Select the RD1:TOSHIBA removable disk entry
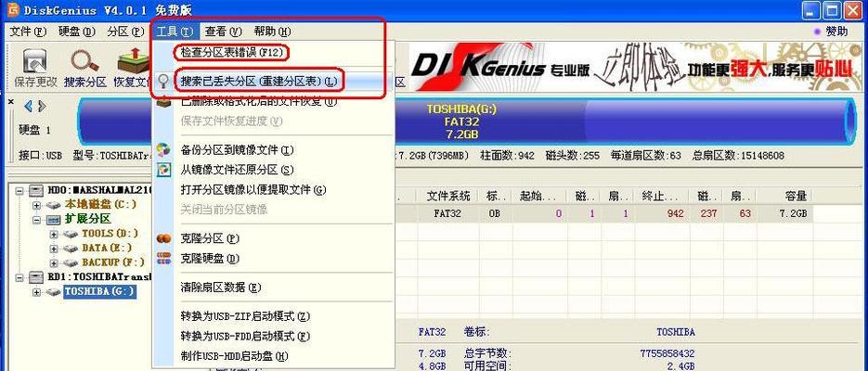The height and width of the screenshot is (371, 868). coord(99,277)
